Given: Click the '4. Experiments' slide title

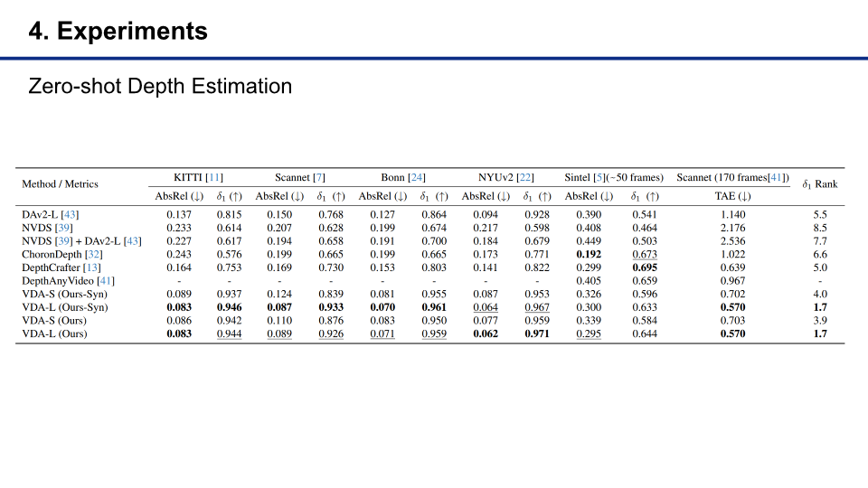Looking at the screenshot, I should pos(118,31).
